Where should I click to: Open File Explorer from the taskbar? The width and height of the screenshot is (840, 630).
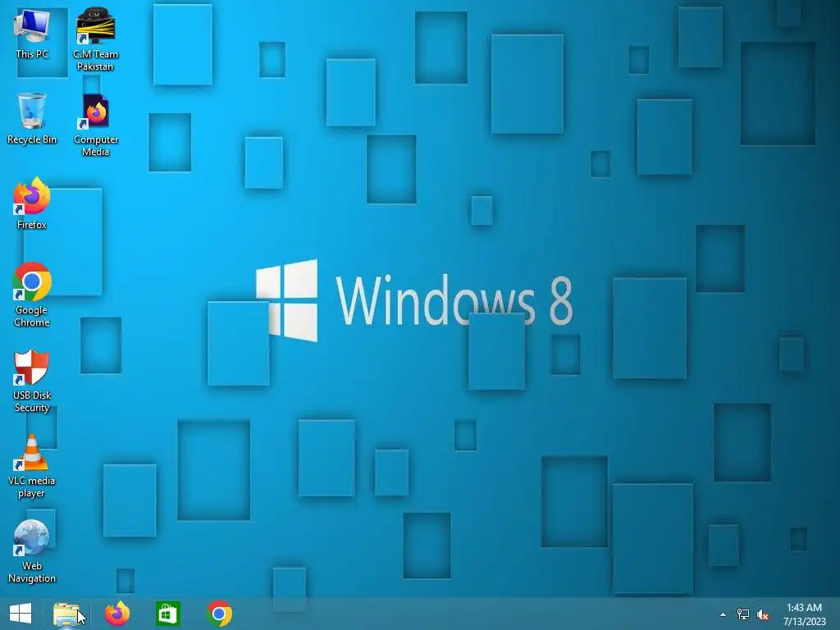click(66, 614)
